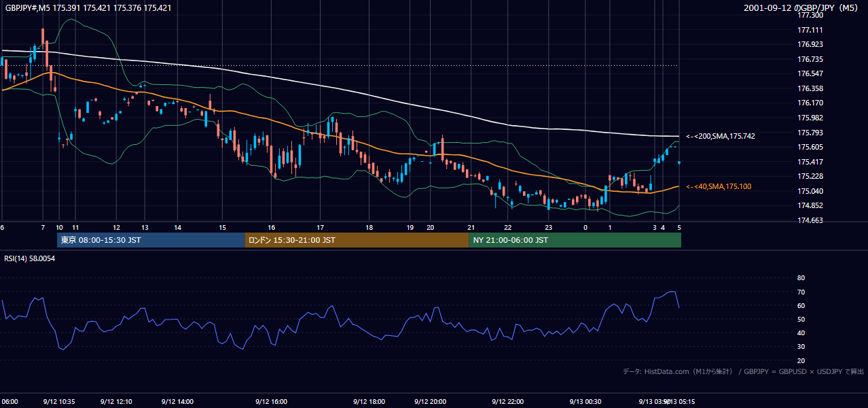Click the 176.923 price scale label
This screenshot has width=868, height=408.
coord(810,44)
